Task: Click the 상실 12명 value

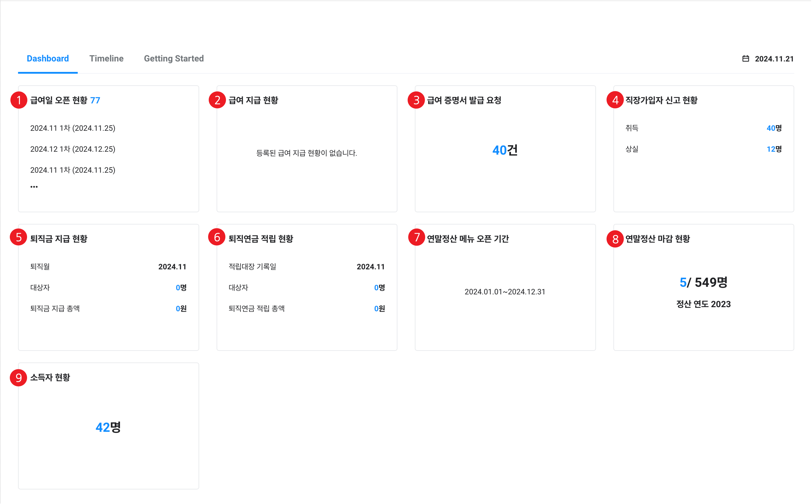Action: 774,149
